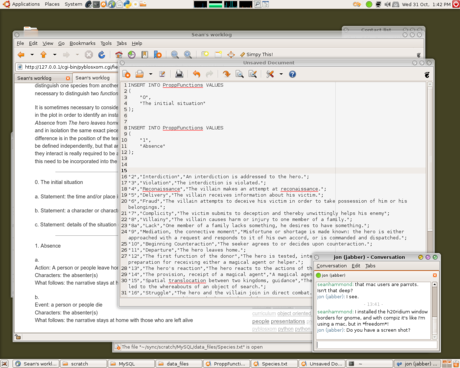Screen dimensions: 460x368
Task: Zoom in using first magnifier in browser
Action: click(175, 55)
